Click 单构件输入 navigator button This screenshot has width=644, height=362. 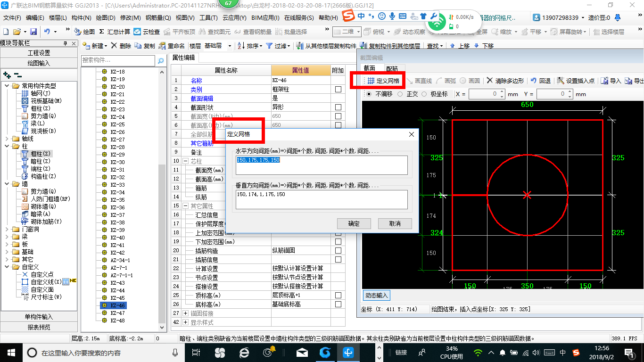(39, 317)
